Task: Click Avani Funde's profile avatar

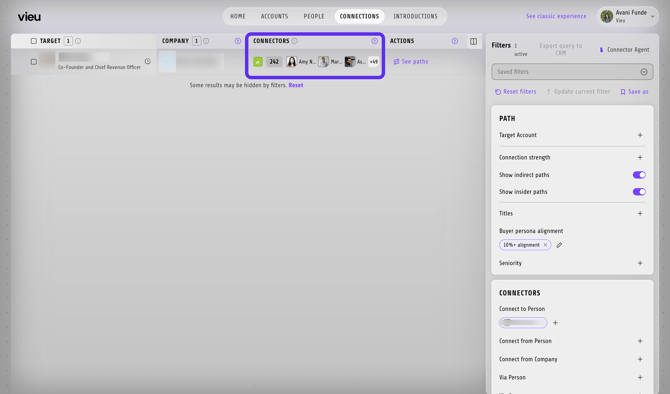Action: (606, 16)
